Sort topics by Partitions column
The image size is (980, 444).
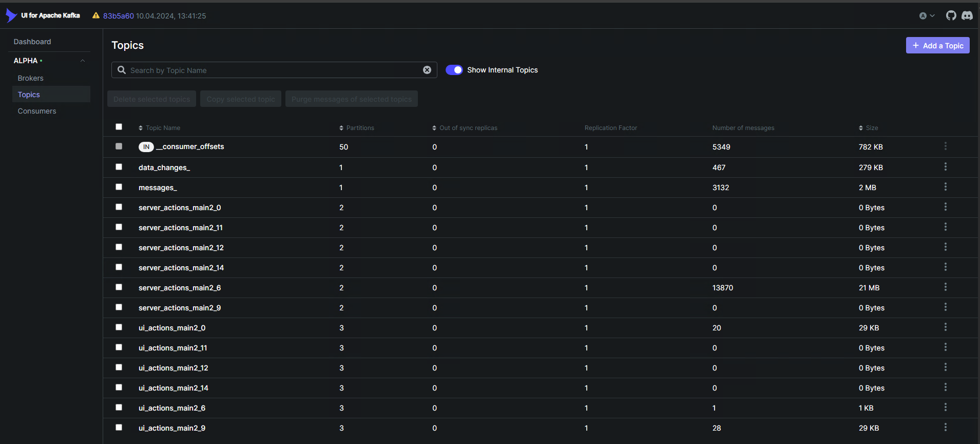coord(359,128)
